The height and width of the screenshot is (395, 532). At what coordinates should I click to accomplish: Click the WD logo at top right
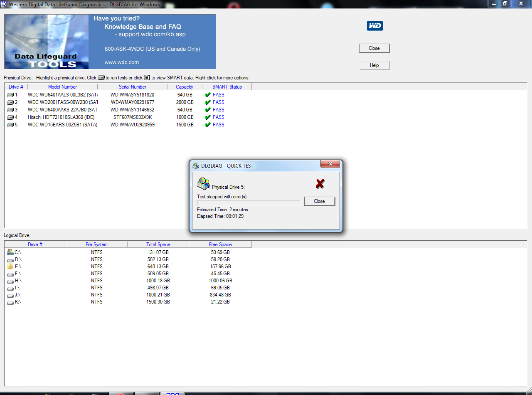[x=374, y=26]
